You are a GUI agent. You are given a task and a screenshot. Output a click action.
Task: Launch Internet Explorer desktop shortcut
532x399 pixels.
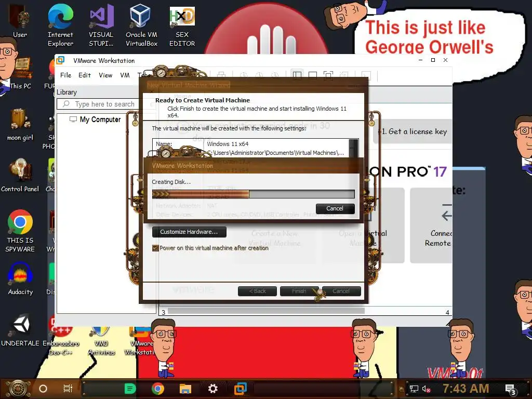[x=60, y=25]
